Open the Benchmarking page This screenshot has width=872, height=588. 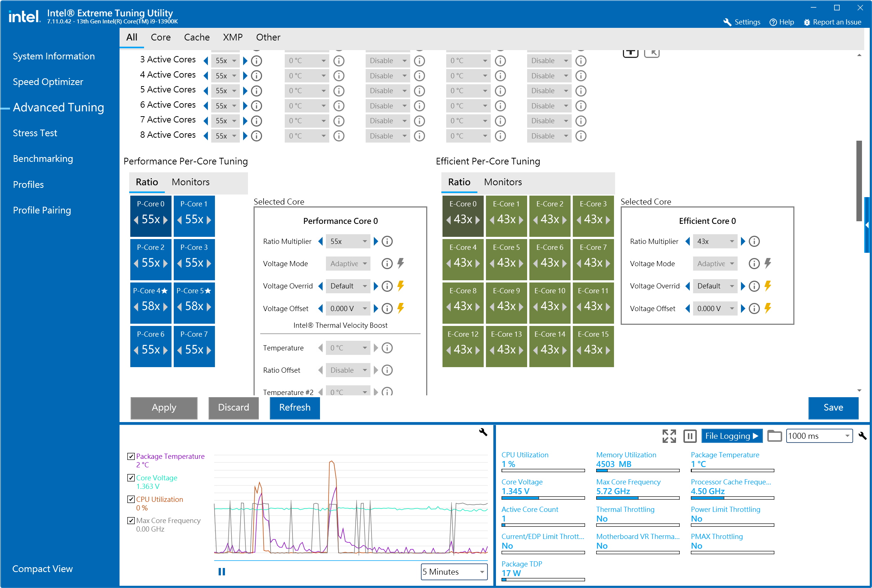pos(43,159)
